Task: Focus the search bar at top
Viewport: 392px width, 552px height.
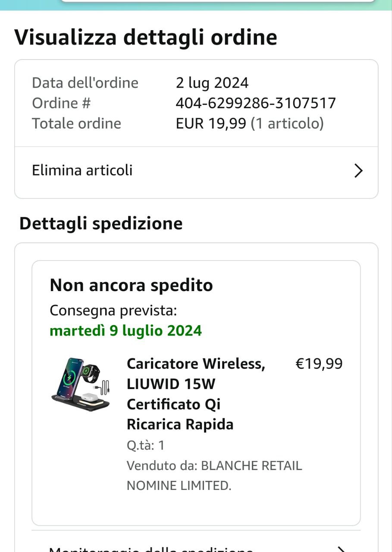Action: pyautogui.click(x=218, y=1)
